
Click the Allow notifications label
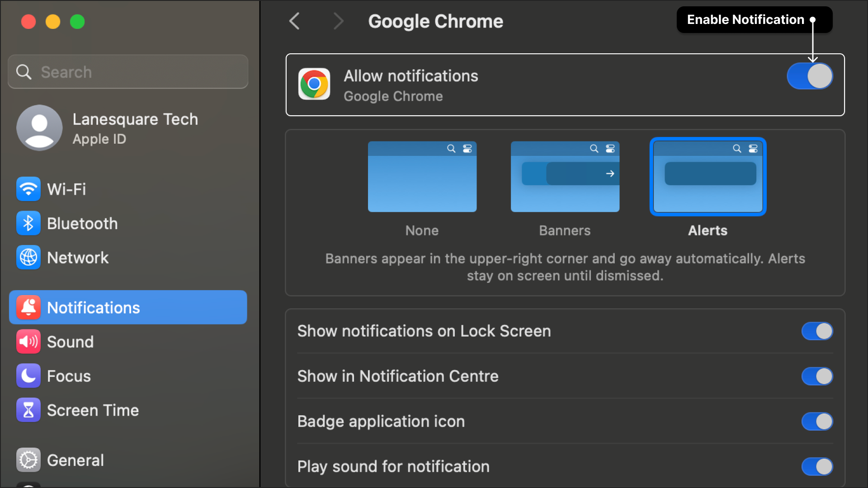[411, 76]
